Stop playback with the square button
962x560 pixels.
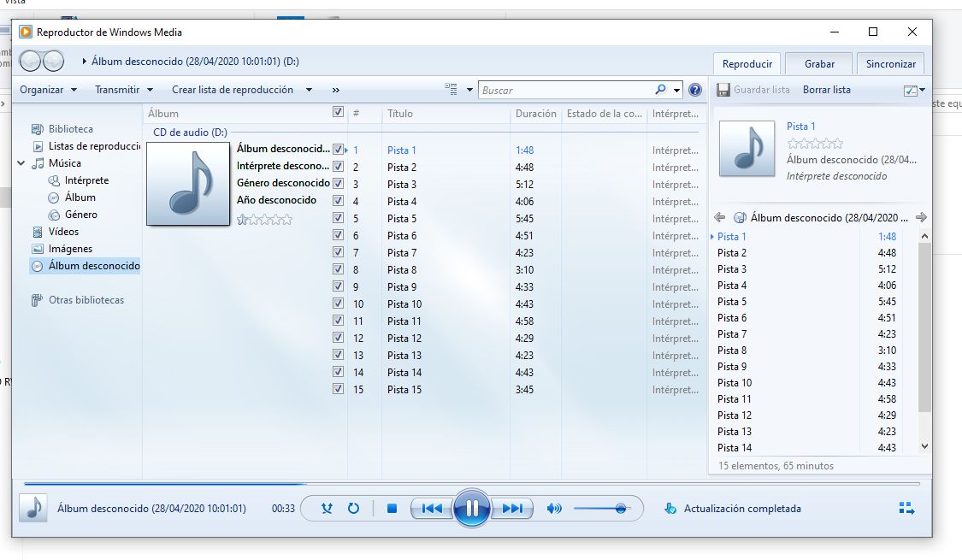pyautogui.click(x=392, y=509)
